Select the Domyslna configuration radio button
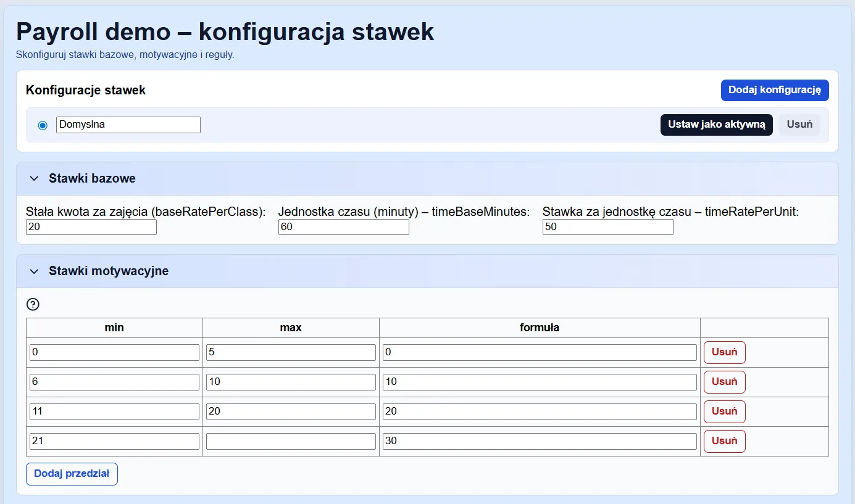 43,125
